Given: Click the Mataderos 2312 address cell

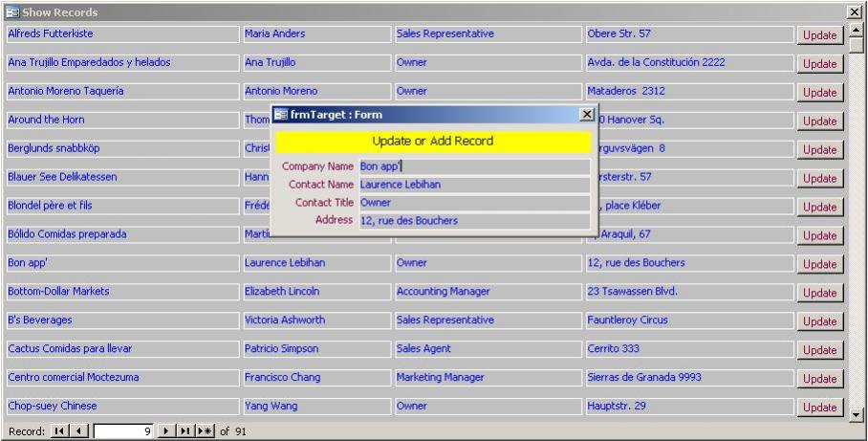Looking at the screenshot, I should (690, 91).
